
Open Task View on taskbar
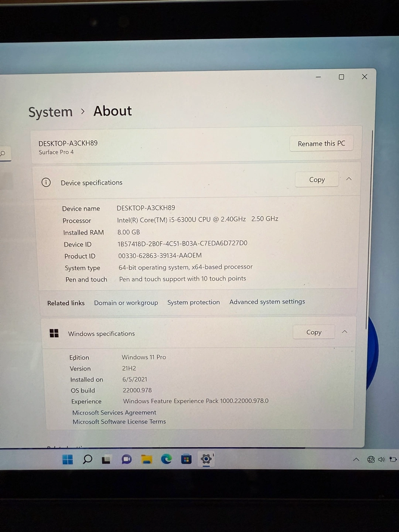(x=107, y=460)
